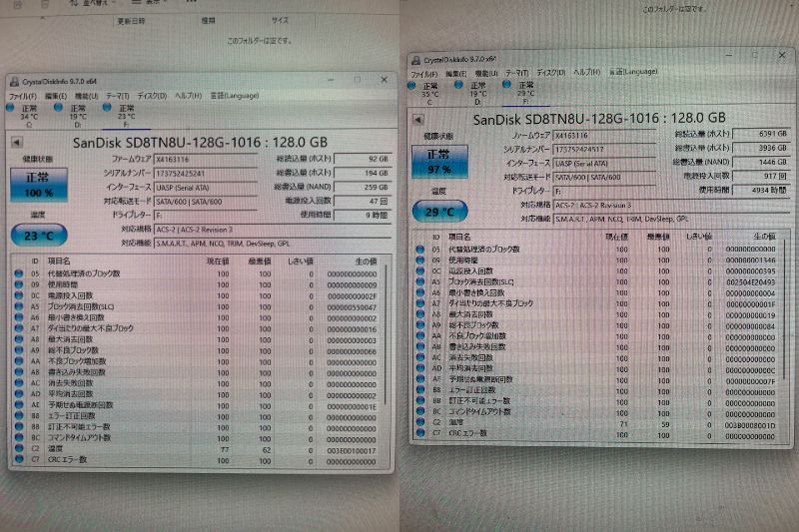799x532 pixels.
Task: Open ディスク(D) menu in left window
Action: pyautogui.click(x=152, y=96)
